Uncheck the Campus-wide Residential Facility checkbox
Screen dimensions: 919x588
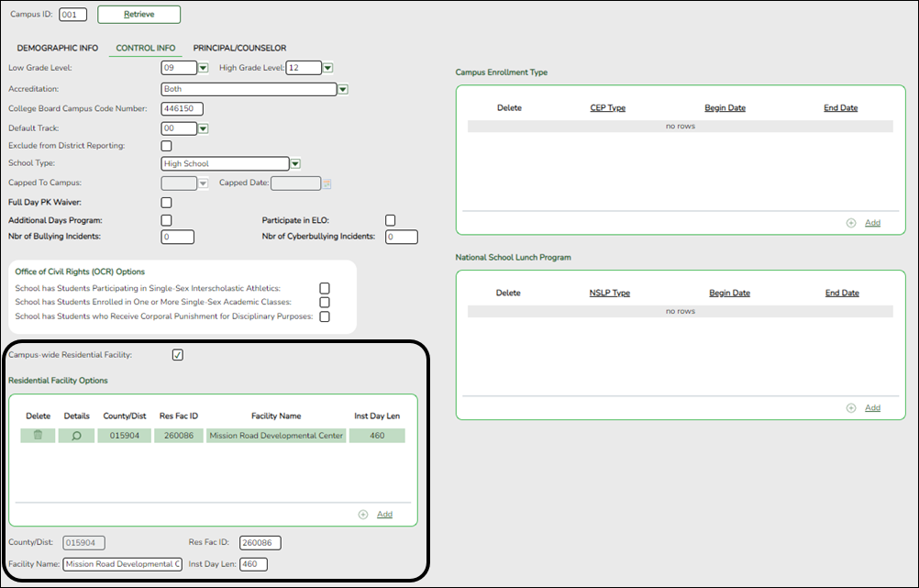pyautogui.click(x=175, y=352)
